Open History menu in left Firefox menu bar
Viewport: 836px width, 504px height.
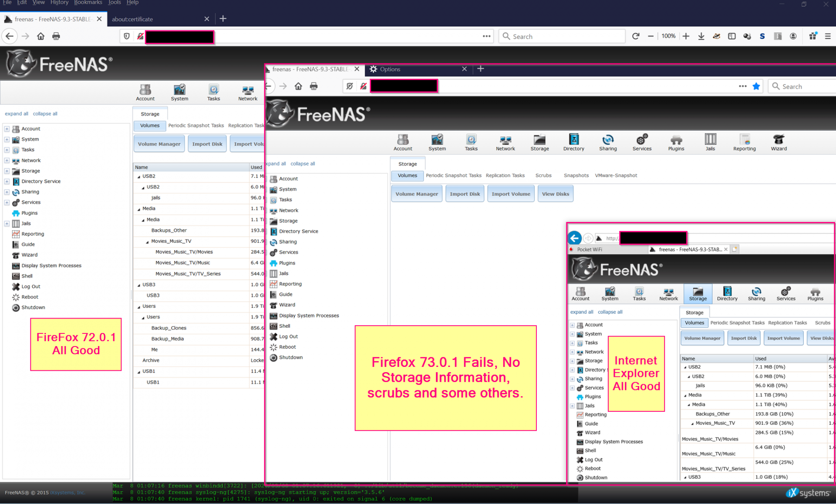click(59, 3)
